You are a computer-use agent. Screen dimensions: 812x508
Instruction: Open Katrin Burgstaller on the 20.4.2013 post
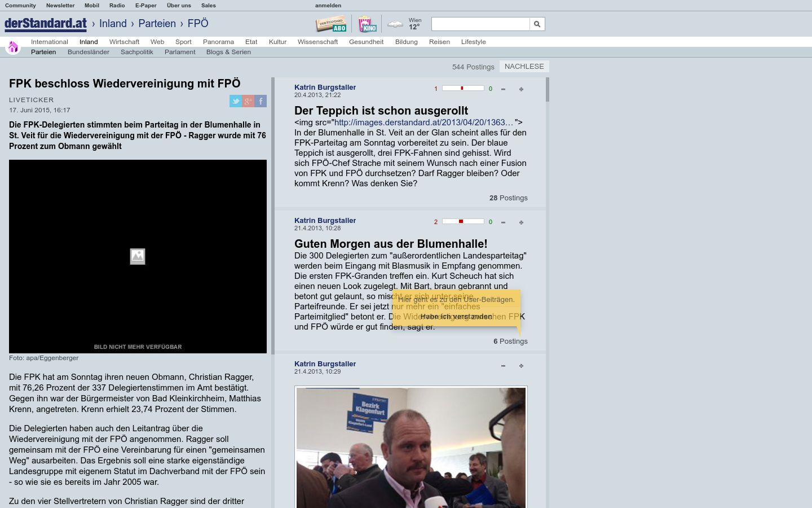click(x=325, y=87)
